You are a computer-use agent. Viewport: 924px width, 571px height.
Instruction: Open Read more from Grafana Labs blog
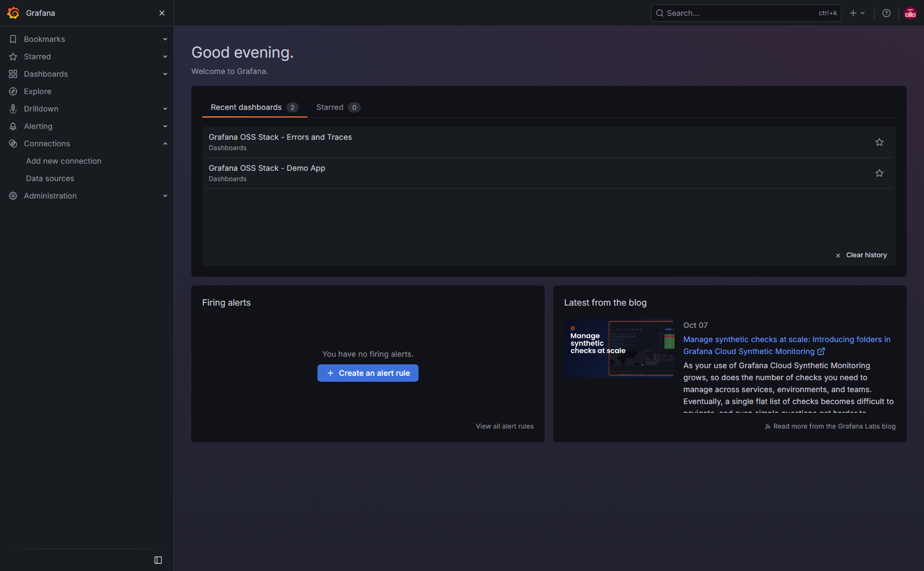830,426
